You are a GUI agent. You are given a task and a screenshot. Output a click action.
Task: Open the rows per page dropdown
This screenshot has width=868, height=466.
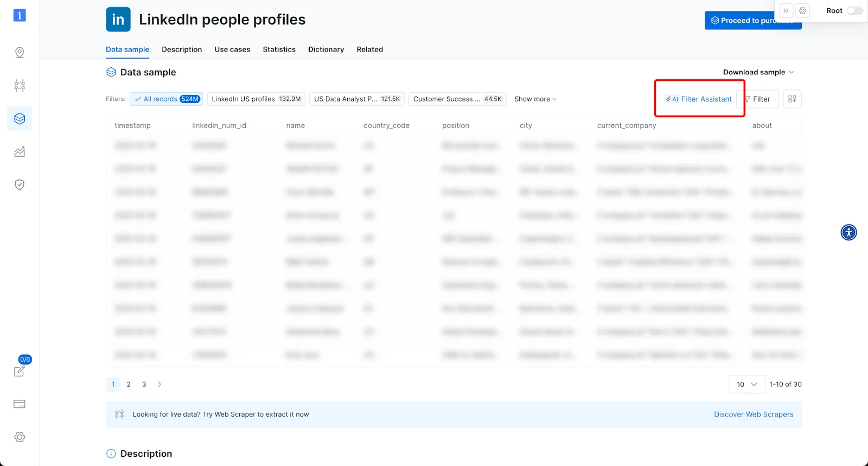pos(747,384)
